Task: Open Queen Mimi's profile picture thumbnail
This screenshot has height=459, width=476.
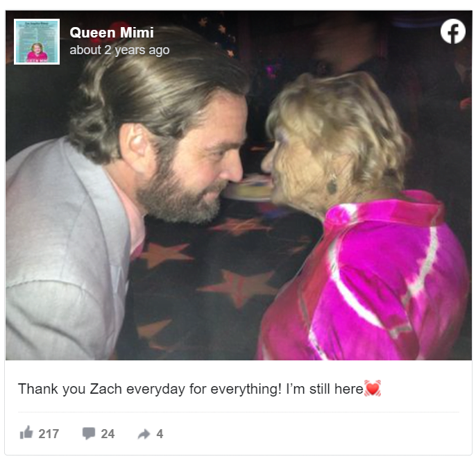Action: tap(37, 42)
